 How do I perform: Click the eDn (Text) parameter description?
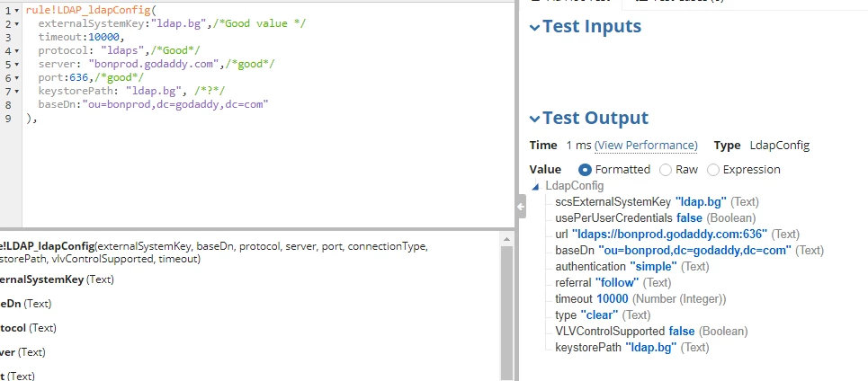click(25, 304)
